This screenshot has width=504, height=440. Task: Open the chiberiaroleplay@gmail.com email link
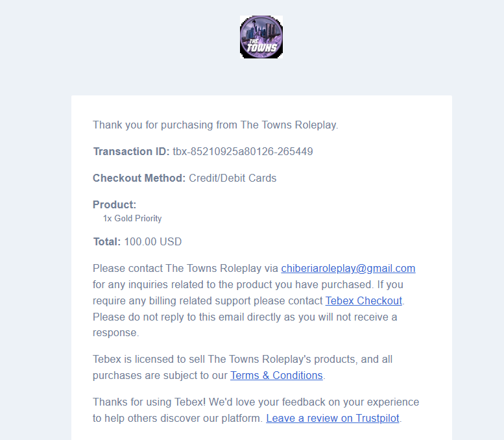point(348,268)
